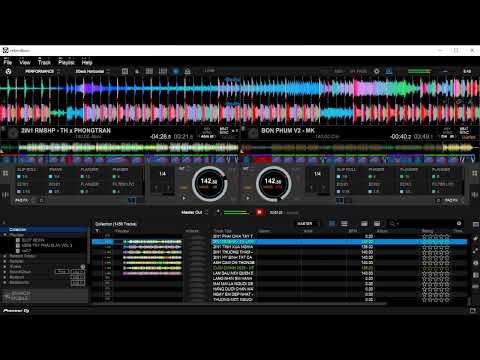The height and width of the screenshot is (360, 480).
Task: Click the track filter funnel icon in the browser
Action: point(97,231)
